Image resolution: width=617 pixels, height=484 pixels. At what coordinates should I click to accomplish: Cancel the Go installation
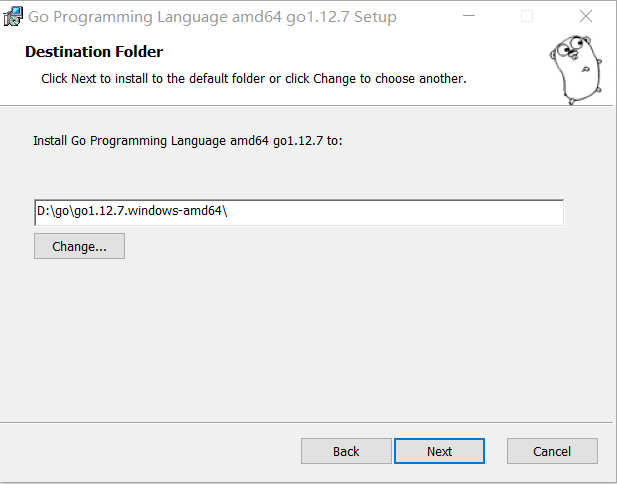tap(552, 451)
